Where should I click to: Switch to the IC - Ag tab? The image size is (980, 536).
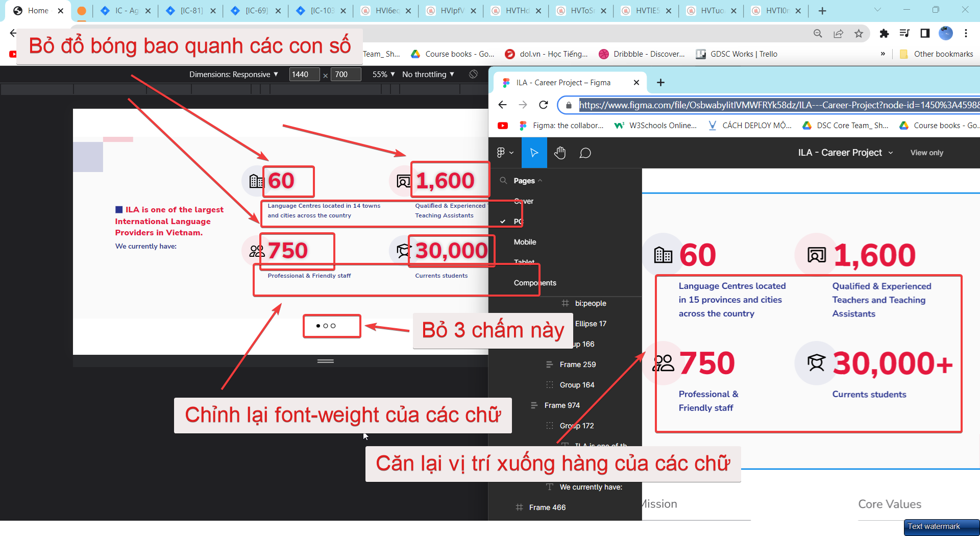click(126, 11)
